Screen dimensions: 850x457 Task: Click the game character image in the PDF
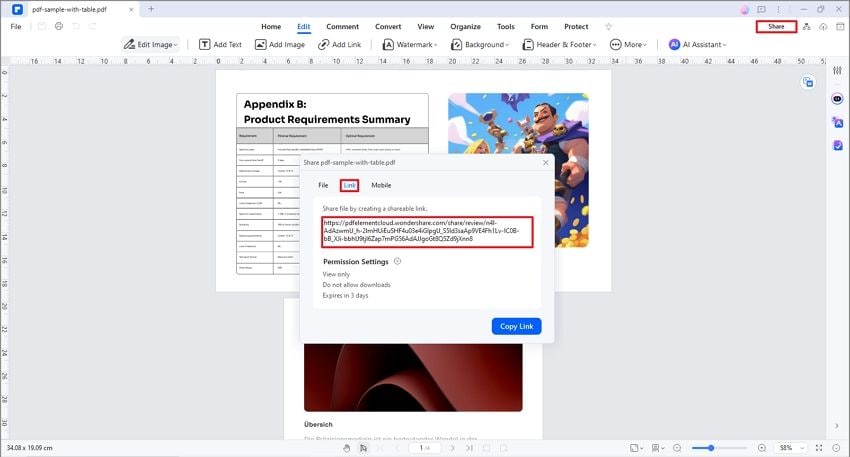pyautogui.click(x=518, y=170)
